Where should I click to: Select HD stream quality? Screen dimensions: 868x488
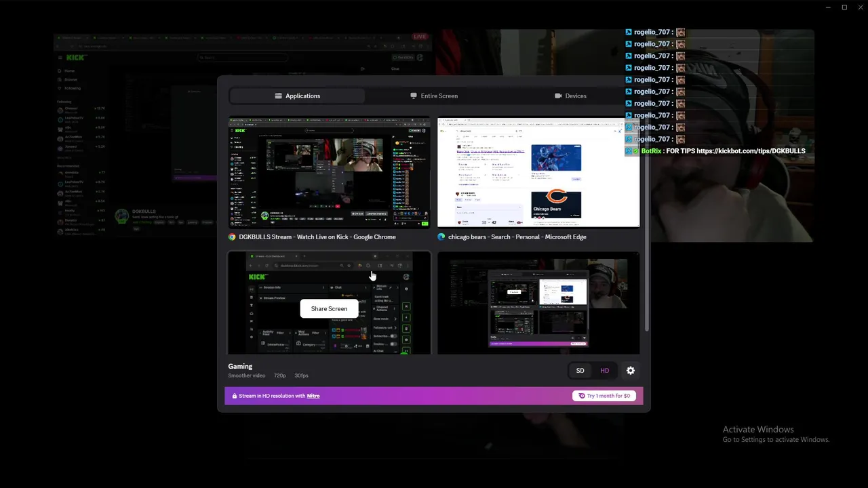click(x=604, y=371)
